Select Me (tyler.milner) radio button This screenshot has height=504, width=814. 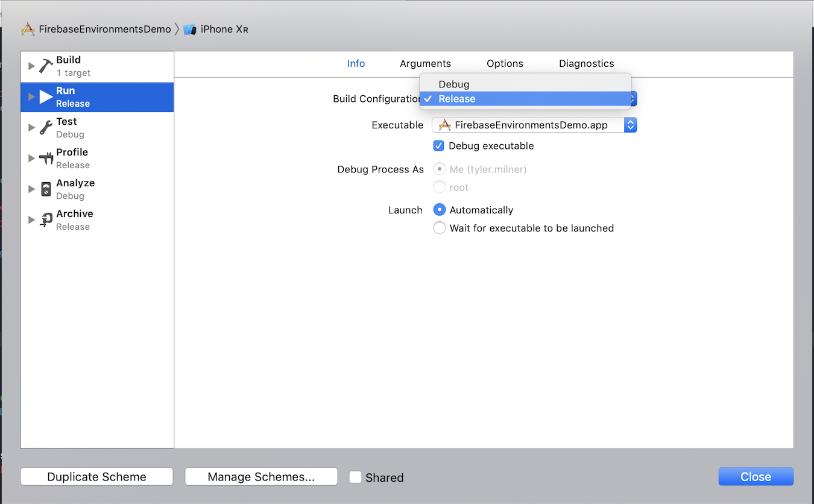(440, 169)
